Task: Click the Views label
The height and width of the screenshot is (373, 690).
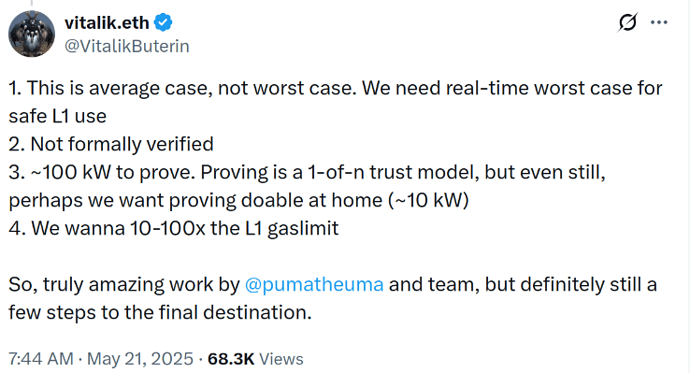Action: (x=281, y=359)
